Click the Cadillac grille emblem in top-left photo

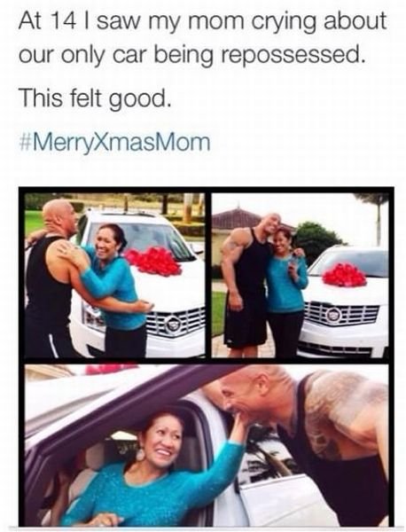coord(174,325)
